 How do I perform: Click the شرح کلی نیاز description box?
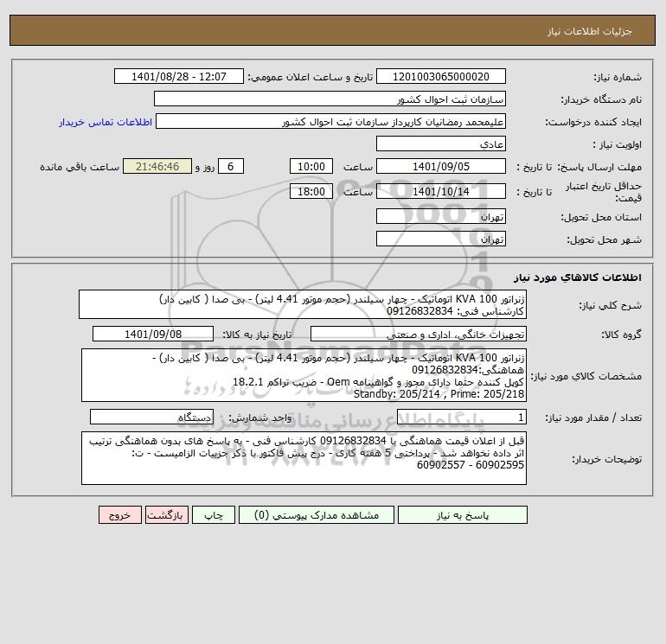[x=303, y=304]
